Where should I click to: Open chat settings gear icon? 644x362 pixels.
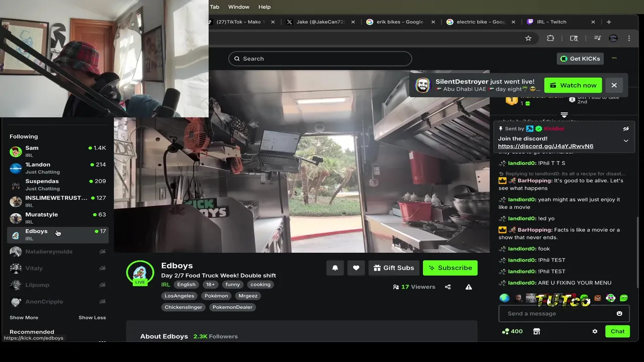[595, 331]
